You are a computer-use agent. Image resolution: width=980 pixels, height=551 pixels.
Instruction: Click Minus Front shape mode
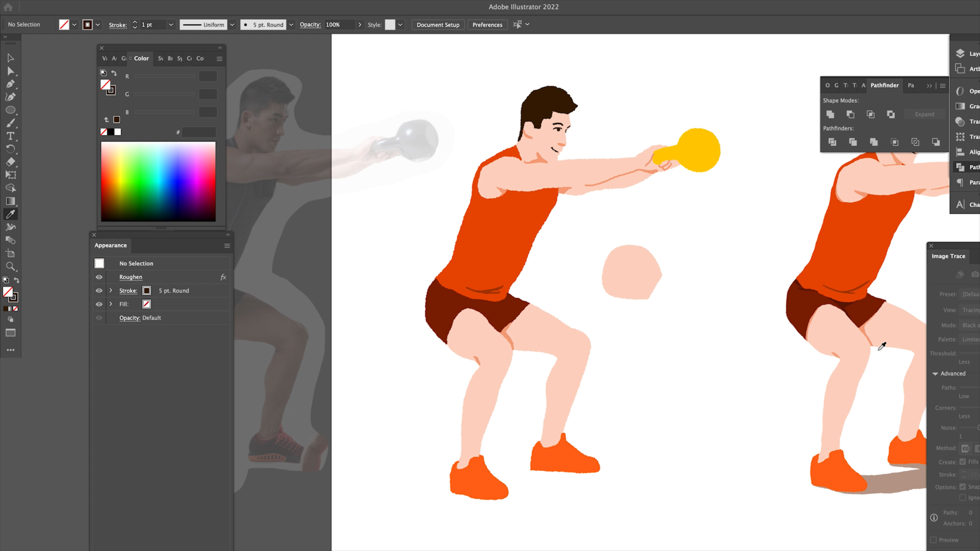(850, 114)
